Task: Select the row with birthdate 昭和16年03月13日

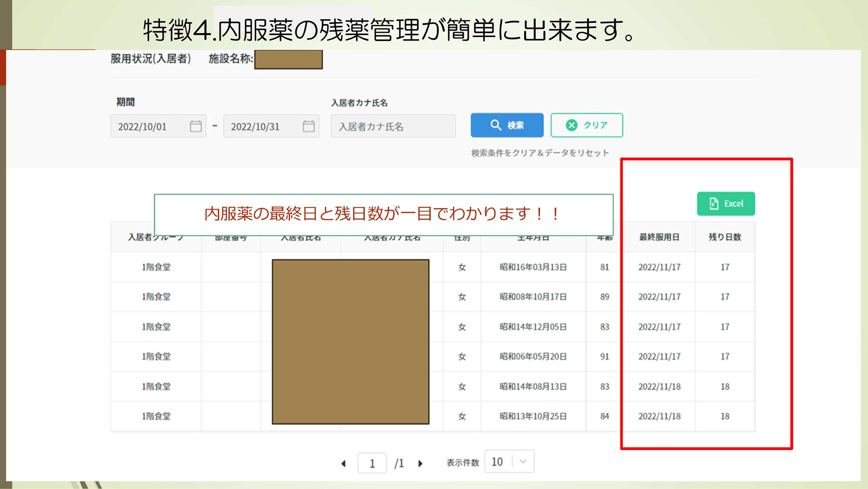Action: point(532,267)
